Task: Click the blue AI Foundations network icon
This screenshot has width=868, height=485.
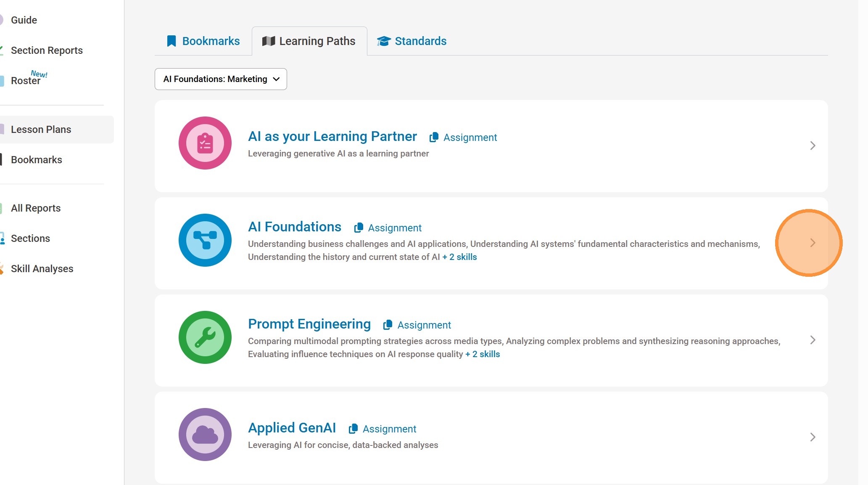Action: coord(205,240)
